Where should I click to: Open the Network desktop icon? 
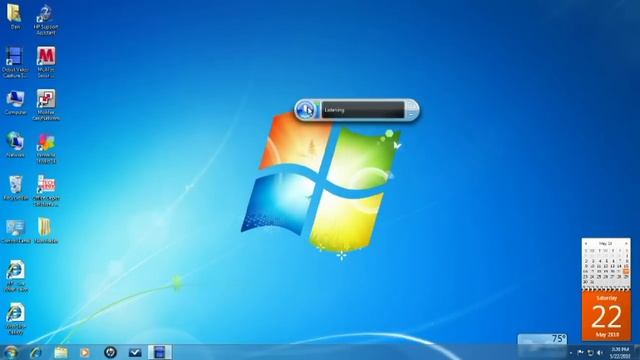(15, 145)
